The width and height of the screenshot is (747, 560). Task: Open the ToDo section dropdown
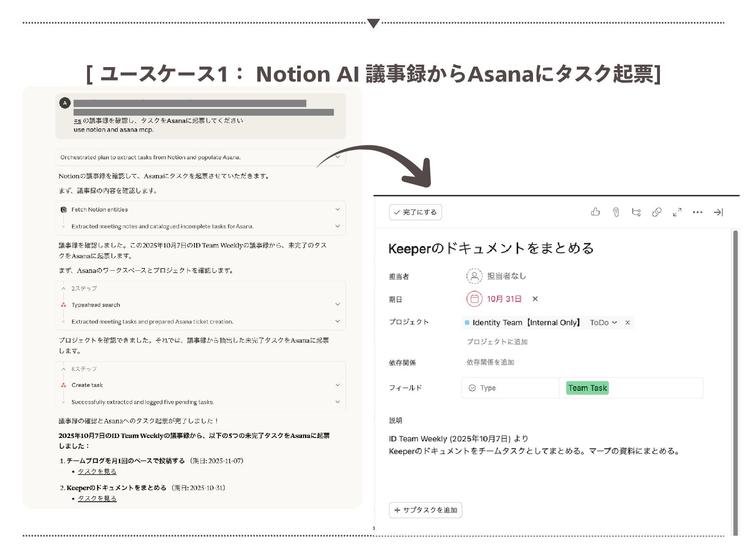point(603,322)
